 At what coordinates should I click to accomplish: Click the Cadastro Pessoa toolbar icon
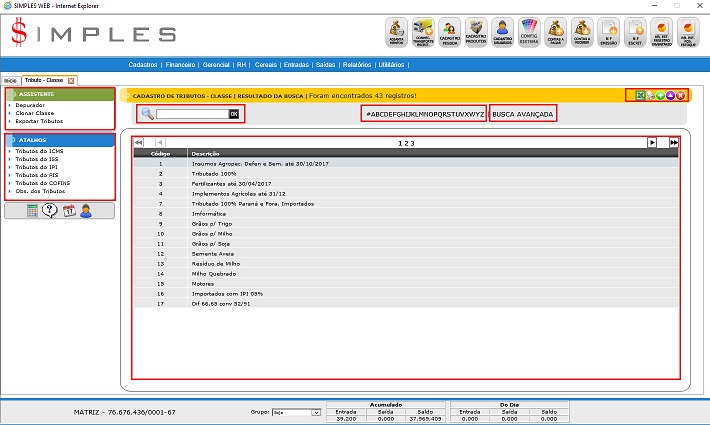click(x=450, y=32)
